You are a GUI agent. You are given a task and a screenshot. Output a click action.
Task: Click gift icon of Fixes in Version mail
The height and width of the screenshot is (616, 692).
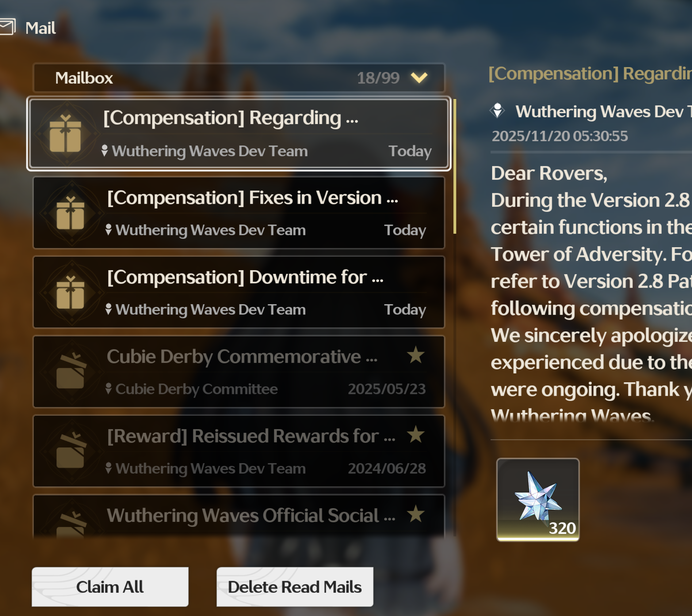[70, 213]
